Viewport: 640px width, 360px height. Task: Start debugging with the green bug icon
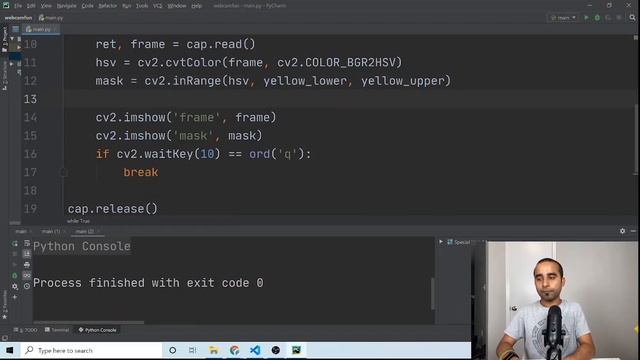pyautogui.click(x=597, y=18)
